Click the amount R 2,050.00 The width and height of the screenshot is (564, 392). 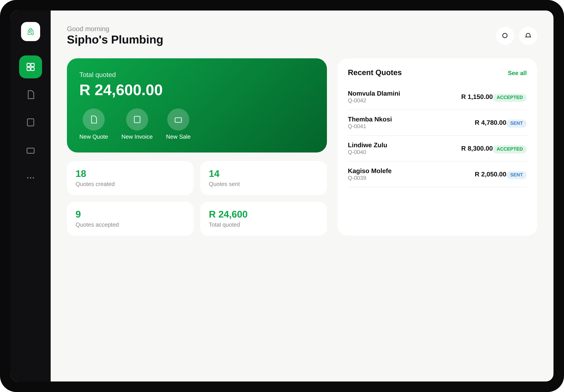coord(490,174)
